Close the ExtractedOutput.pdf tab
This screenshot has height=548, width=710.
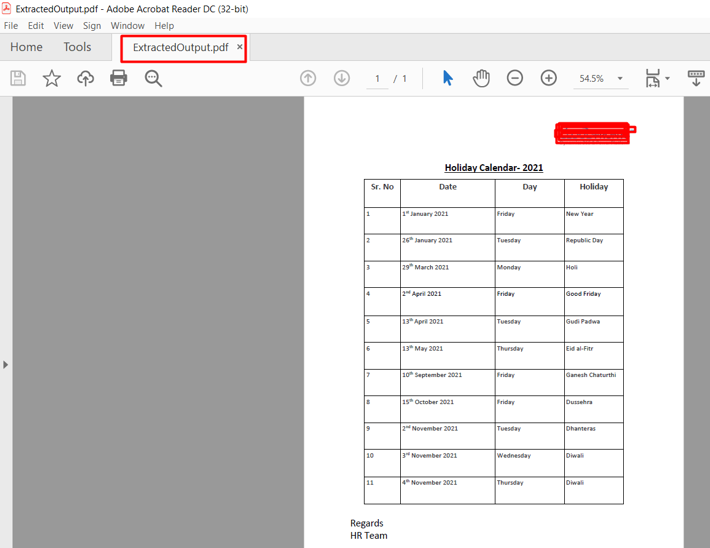pos(240,47)
